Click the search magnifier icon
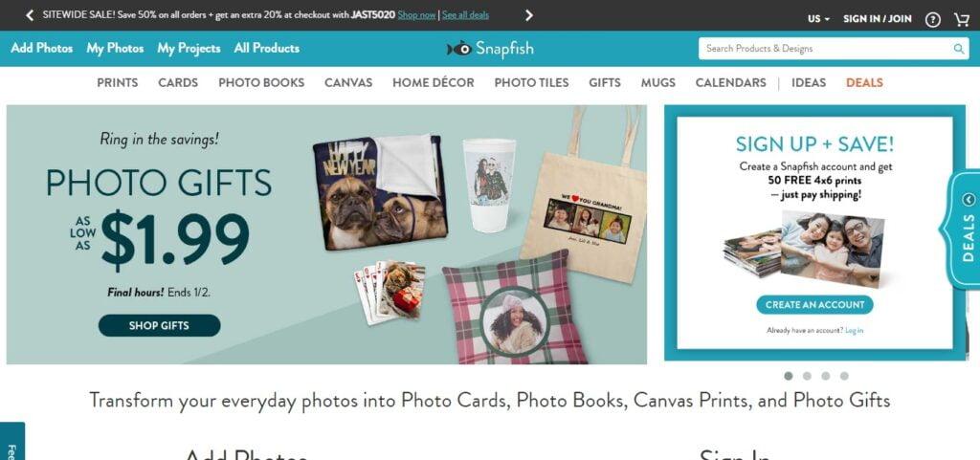The height and width of the screenshot is (460, 980). point(959,49)
